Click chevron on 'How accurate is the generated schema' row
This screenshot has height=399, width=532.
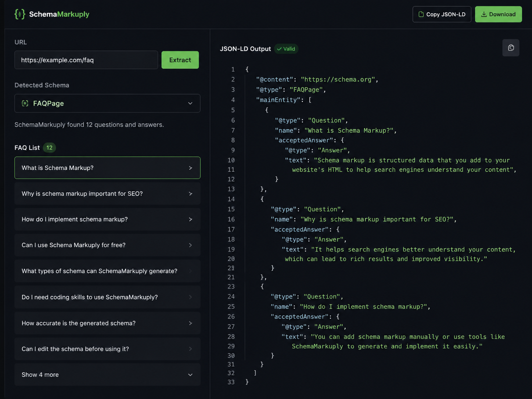tap(190, 323)
